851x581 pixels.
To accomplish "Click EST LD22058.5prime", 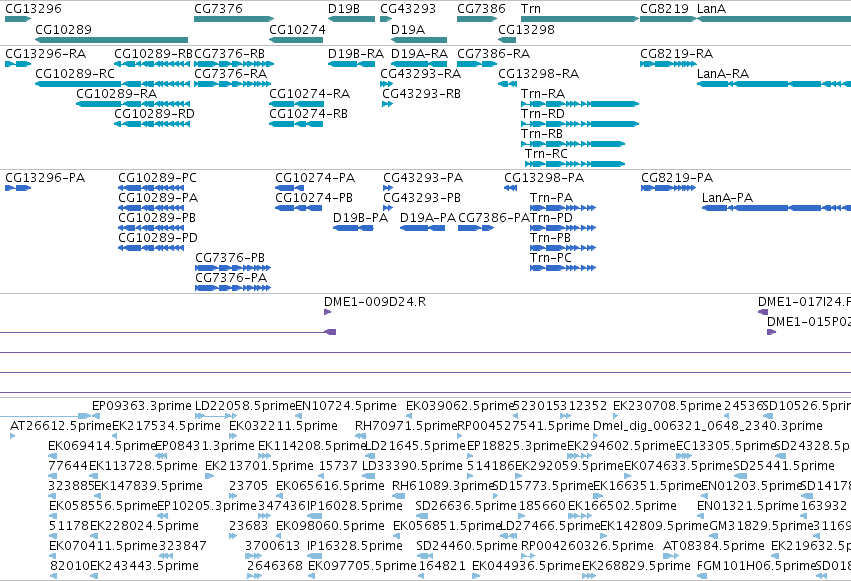I will click(216, 416).
